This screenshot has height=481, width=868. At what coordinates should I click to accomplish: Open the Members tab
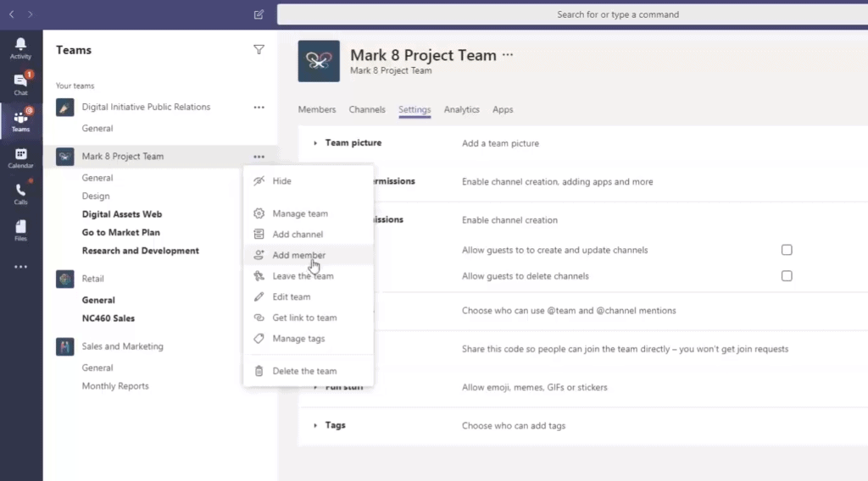click(x=317, y=109)
